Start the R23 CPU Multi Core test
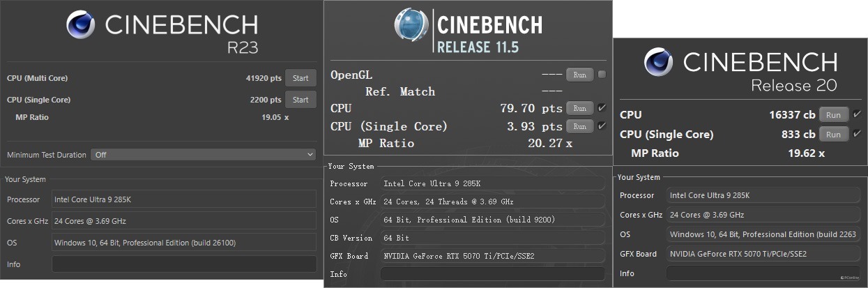Viewport: 868px width, 288px height. coord(300,78)
